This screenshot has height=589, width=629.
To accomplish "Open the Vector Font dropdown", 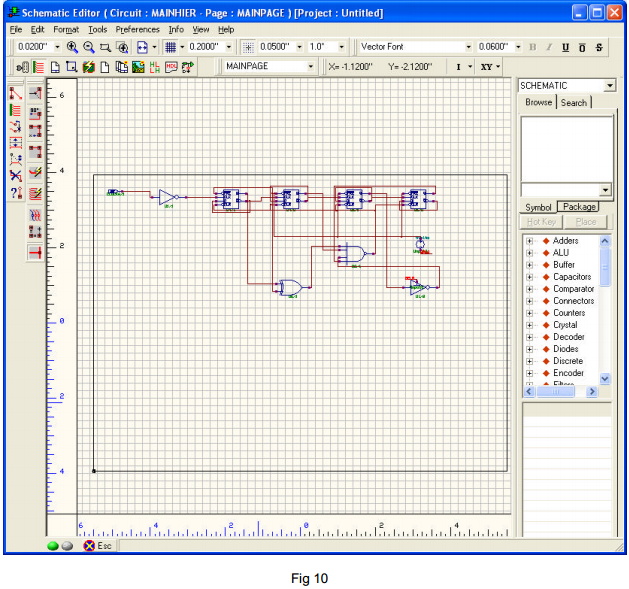I will click(x=468, y=47).
